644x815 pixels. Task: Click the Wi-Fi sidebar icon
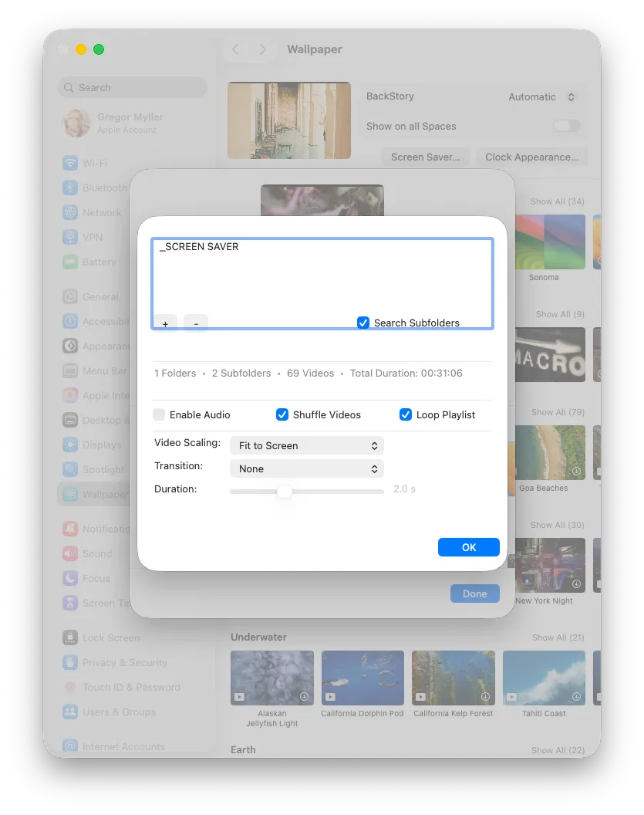(x=70, y=163)
